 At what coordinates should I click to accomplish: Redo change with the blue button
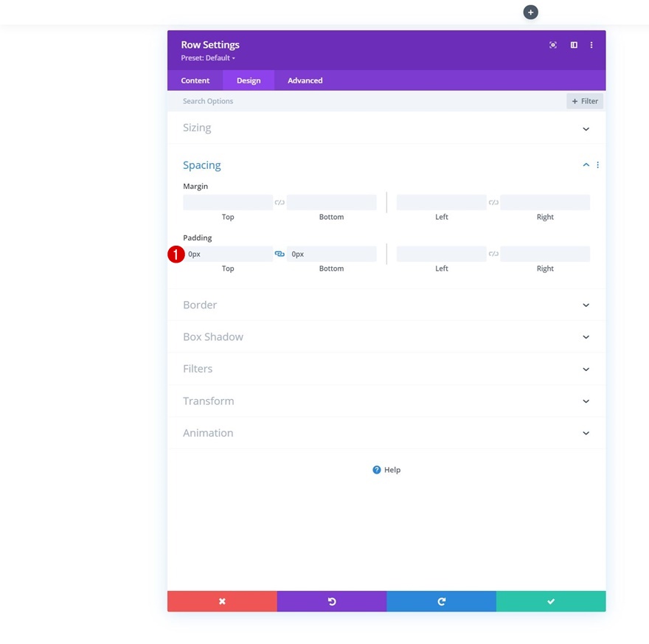(x=441, y=601)
